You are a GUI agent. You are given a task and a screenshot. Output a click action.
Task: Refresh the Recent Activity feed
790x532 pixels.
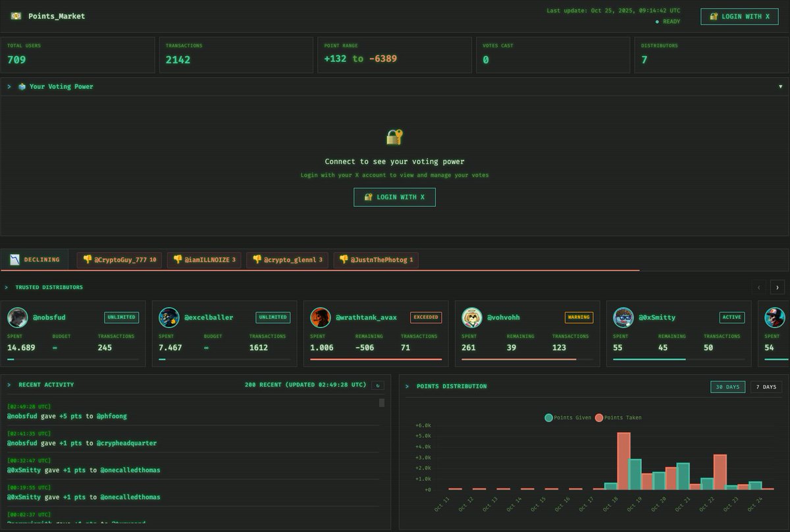(377, 385)
